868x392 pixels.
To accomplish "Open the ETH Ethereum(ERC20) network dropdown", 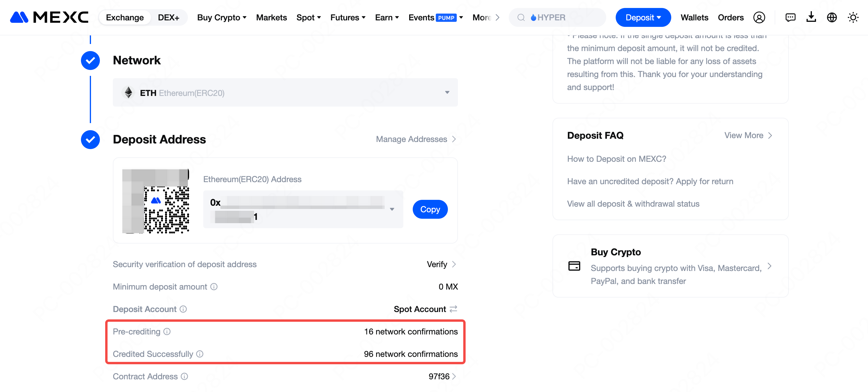I will [285, 93].
